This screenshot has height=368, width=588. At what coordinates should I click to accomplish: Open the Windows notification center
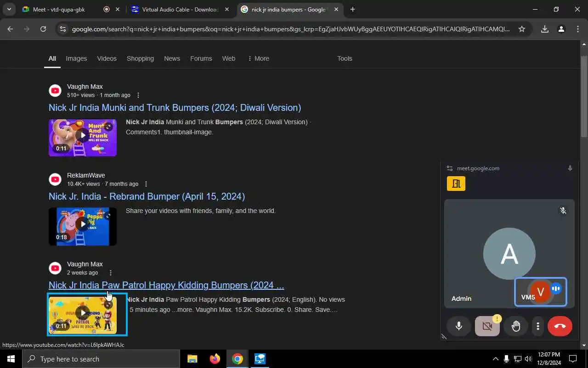(573, 359)
